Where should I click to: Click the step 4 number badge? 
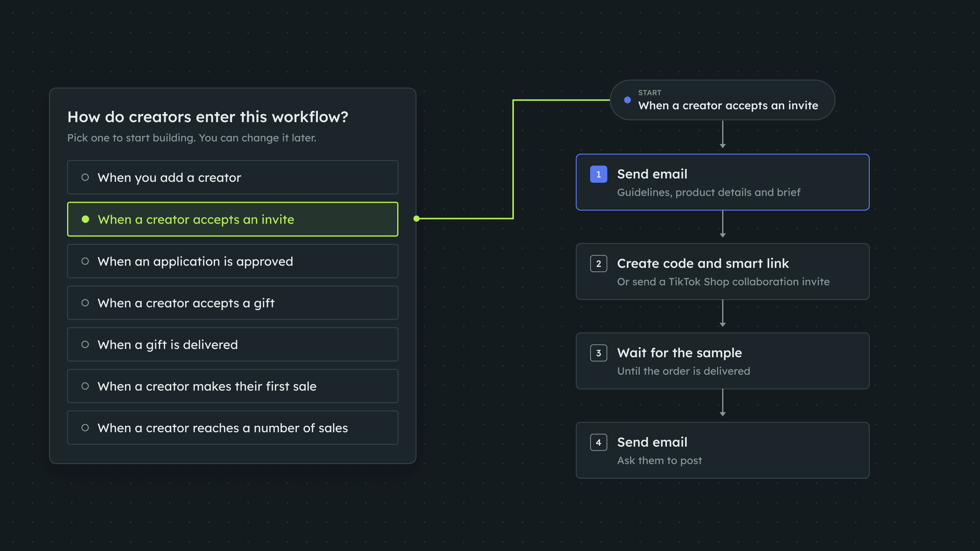(x=598, y=442)
